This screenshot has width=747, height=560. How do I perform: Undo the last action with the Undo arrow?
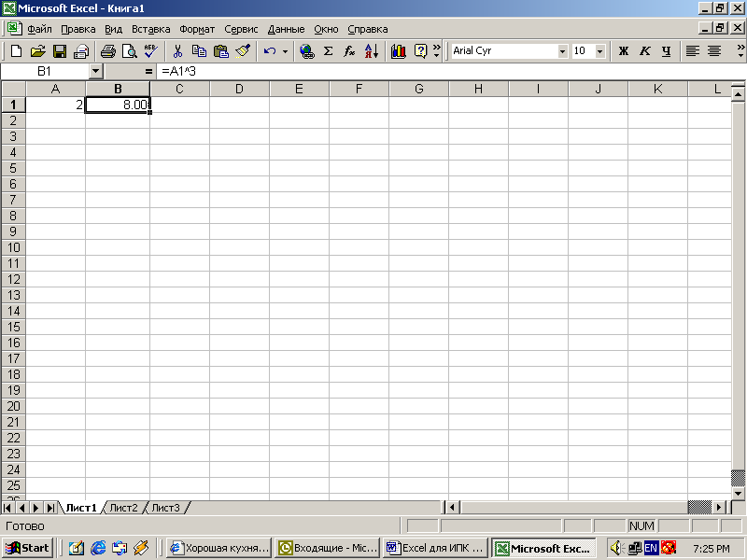pyautogui.click(x=270, y=51)
